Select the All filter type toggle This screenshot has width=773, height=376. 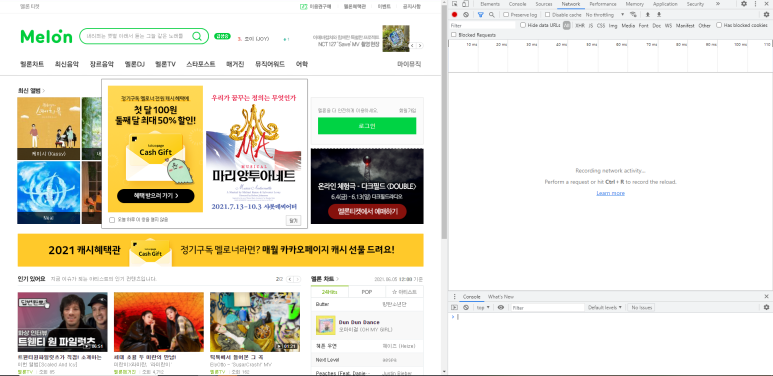click(567, 25)
